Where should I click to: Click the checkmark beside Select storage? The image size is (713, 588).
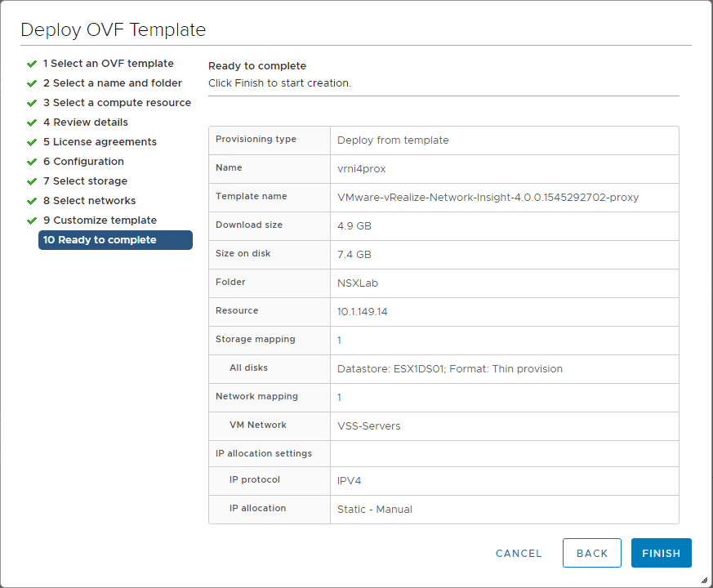pyautogui.click(x=32, y=180)
